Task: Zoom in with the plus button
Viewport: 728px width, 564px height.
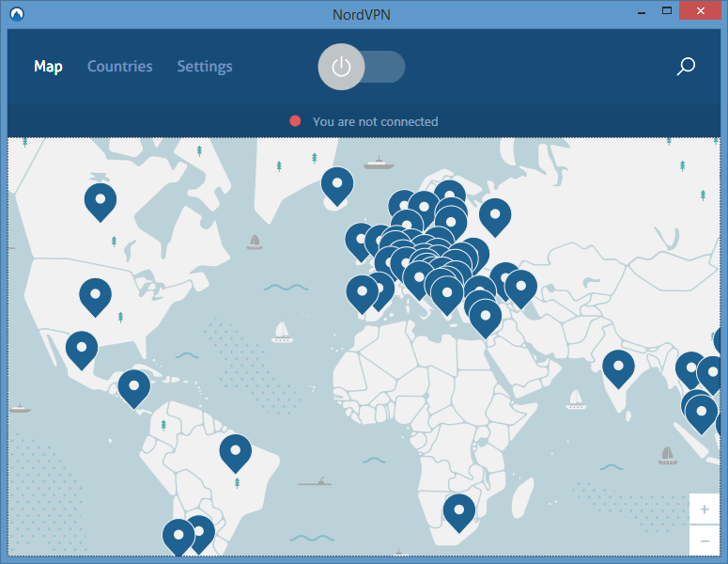Action: (x=705, y=509)
